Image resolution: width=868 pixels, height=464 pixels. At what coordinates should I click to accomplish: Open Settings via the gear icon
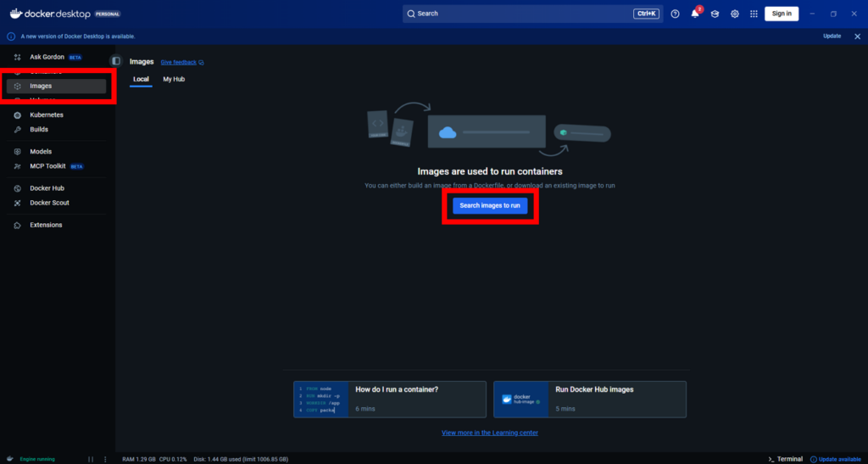tap(735, 14)
